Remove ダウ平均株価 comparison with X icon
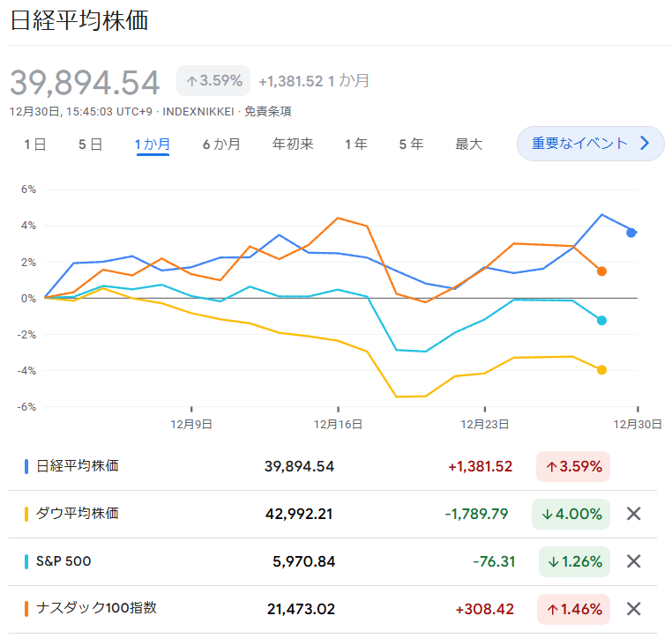The image size is (672, 638). coord(633,514)
